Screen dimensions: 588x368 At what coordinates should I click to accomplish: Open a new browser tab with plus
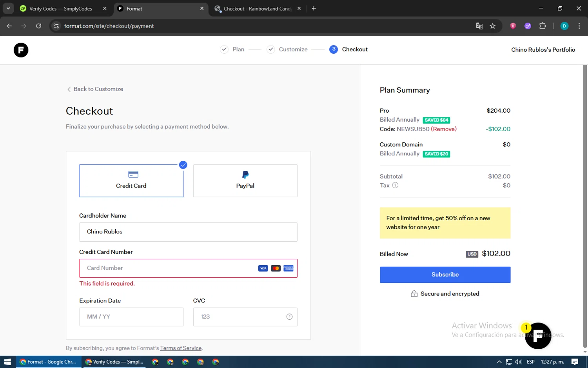[x=314, y=9]
